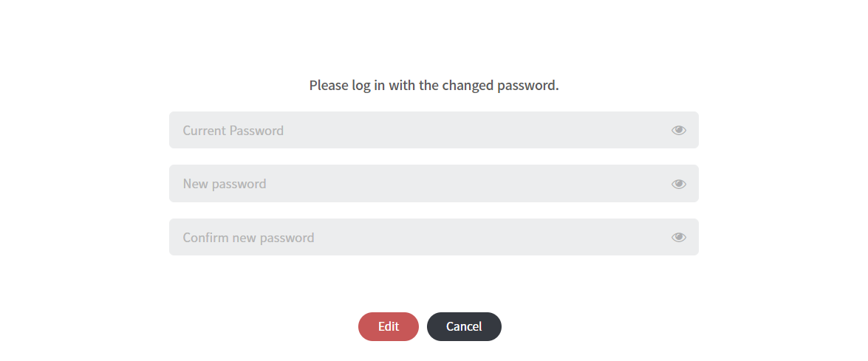This screenshot has width=868, height=361.
Task: Unmask the second password field's eye toggle
Action: (x=678, y=184)
